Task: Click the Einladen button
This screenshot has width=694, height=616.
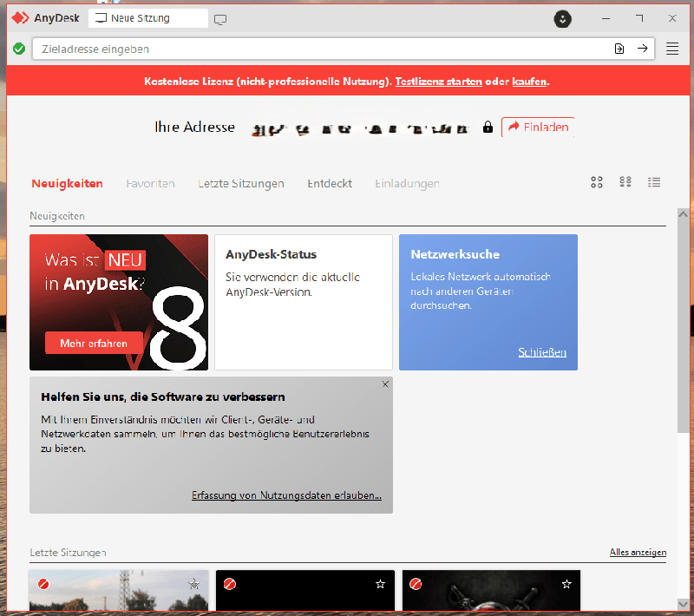Action: pos(538,127)
